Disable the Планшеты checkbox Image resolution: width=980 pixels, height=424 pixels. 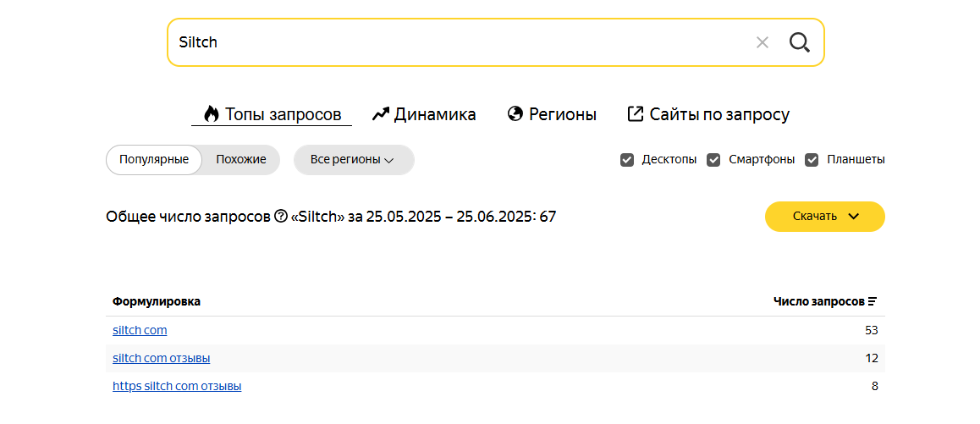[812, 159]
